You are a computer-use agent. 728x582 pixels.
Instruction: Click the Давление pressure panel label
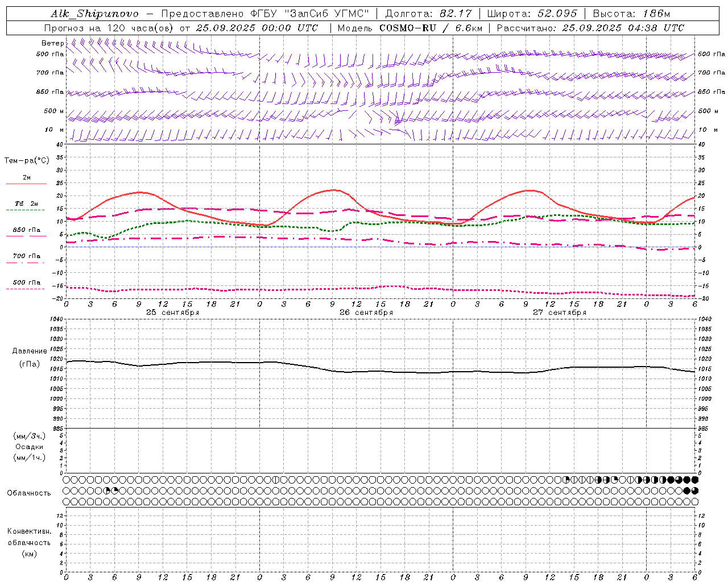coord(30,351)
